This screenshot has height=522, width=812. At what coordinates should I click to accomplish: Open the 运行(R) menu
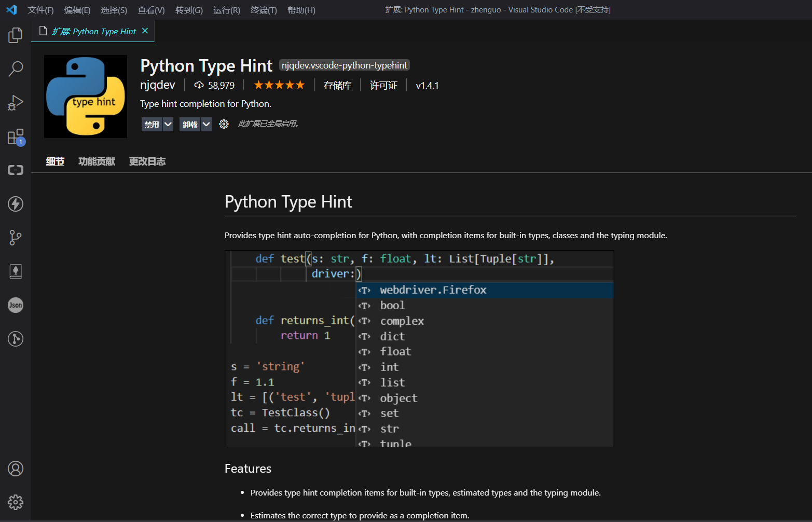(227, 10)
